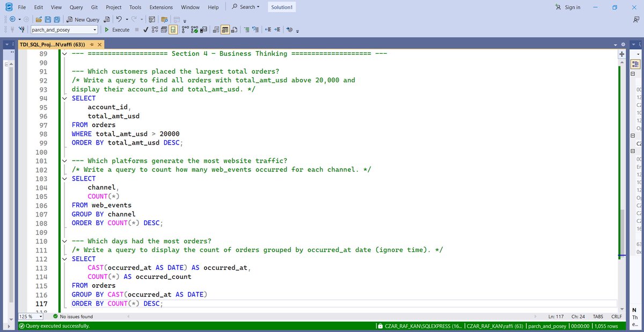Open the Window menu
The image size is (644, 332).
click(x=190, y=7)
